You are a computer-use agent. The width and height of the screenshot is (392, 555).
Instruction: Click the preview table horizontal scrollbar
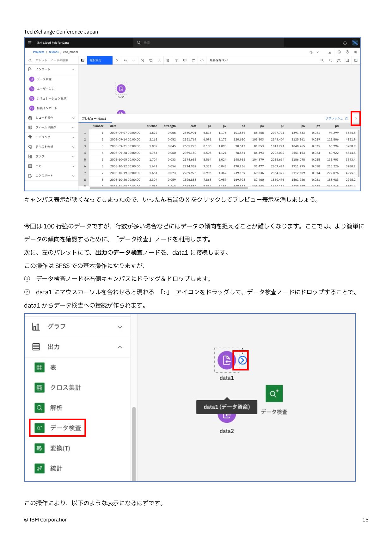[169, 188]
